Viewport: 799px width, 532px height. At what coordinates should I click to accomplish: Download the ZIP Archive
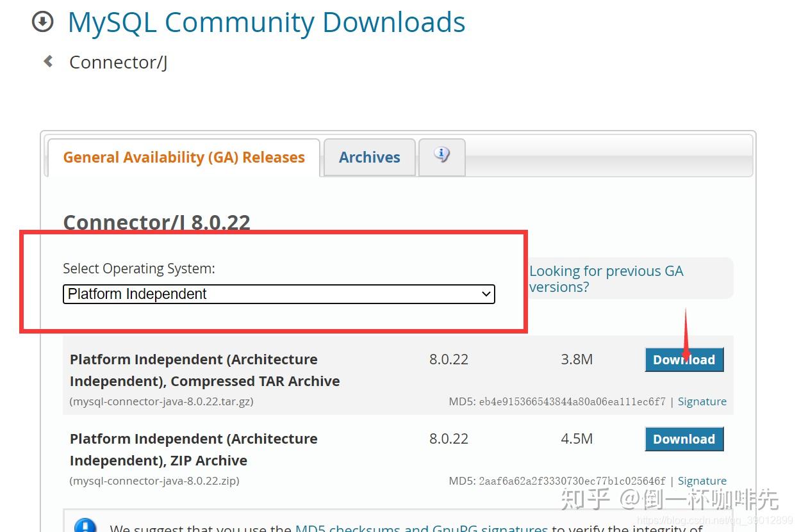click(684, 439)
